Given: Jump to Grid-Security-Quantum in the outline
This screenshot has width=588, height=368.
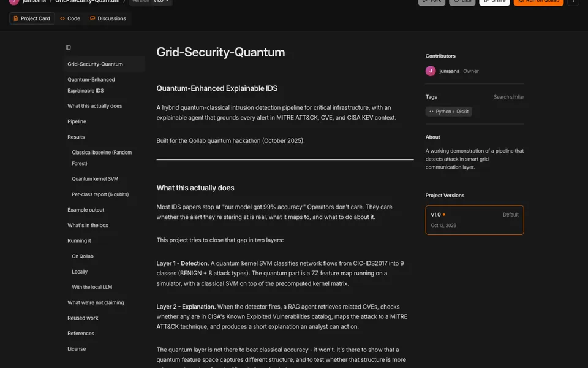Looking at the screenshot, I should tap(104, 64).
